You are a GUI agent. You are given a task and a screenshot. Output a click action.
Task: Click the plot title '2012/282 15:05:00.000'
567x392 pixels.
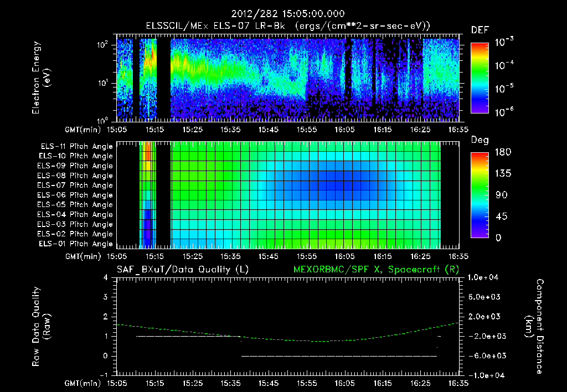click(x=288, y=14)
